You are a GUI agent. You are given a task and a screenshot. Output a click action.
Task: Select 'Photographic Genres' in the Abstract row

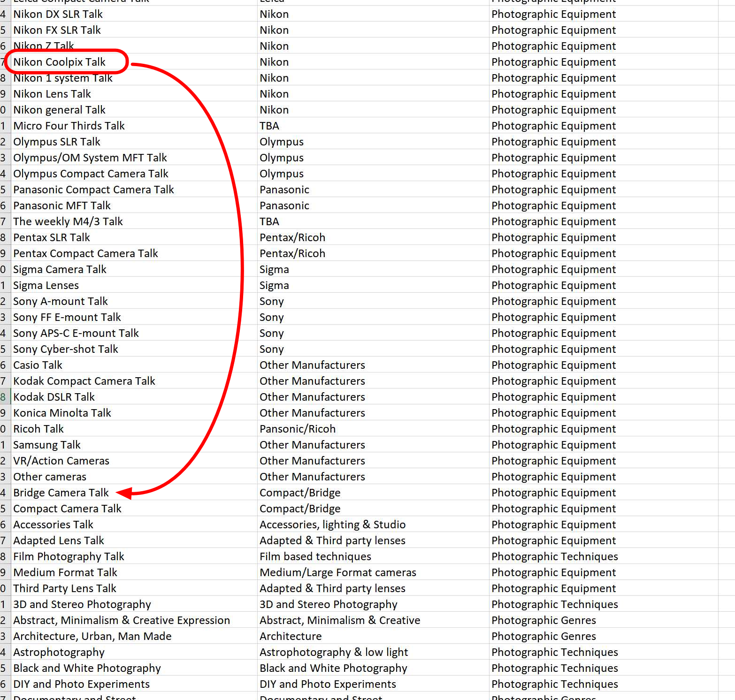pos(604,620)
